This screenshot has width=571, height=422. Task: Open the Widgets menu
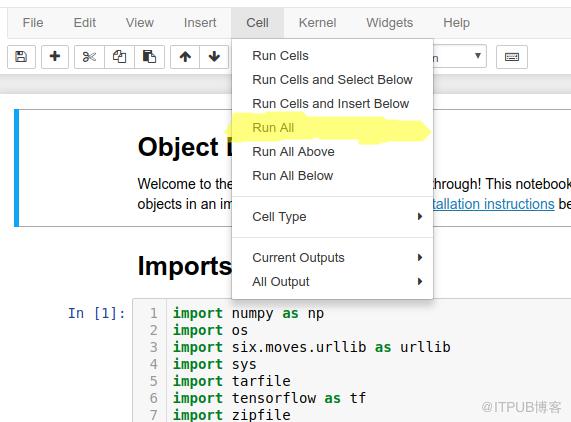click(389, 23)
